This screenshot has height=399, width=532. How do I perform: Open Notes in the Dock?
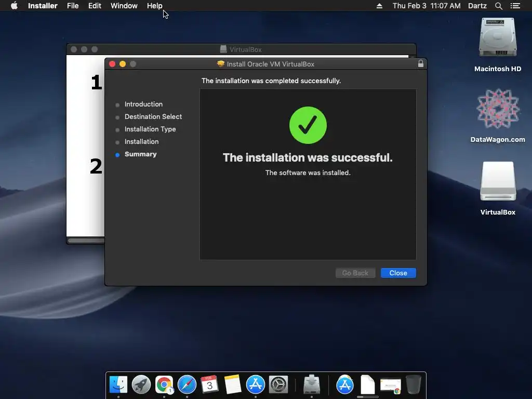(233, 384)
